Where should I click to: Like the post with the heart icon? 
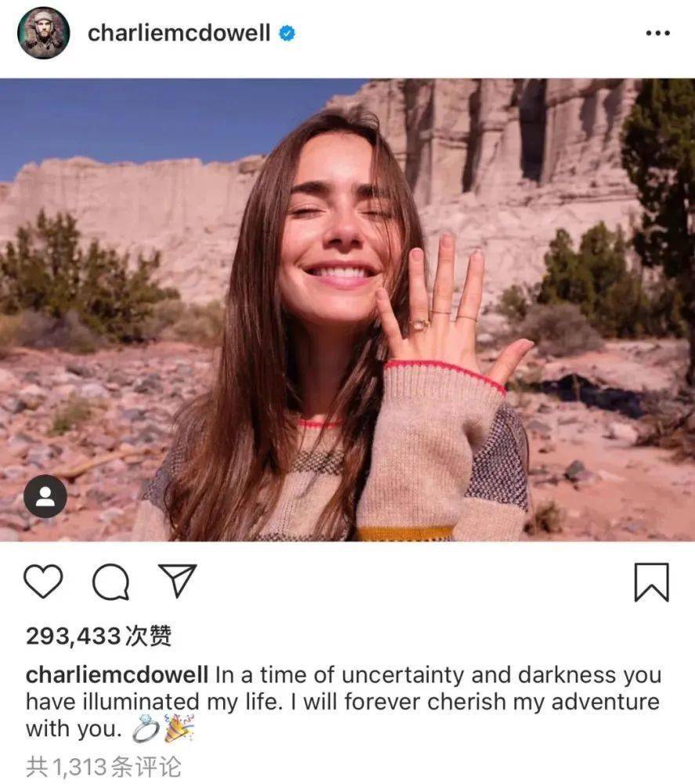pyautogui.click(x=43, y=581)
